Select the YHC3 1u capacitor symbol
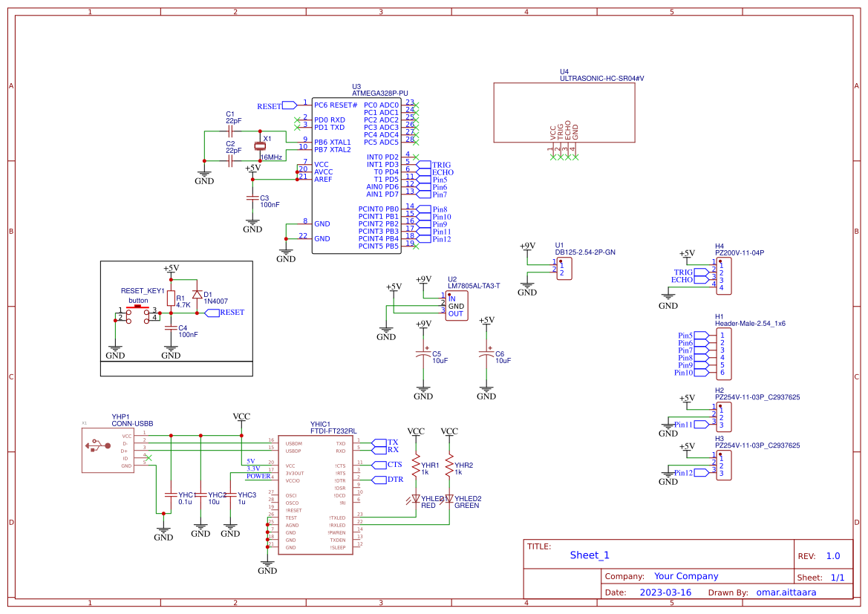This screenshot has width=868, height=614. coord(230,495)
